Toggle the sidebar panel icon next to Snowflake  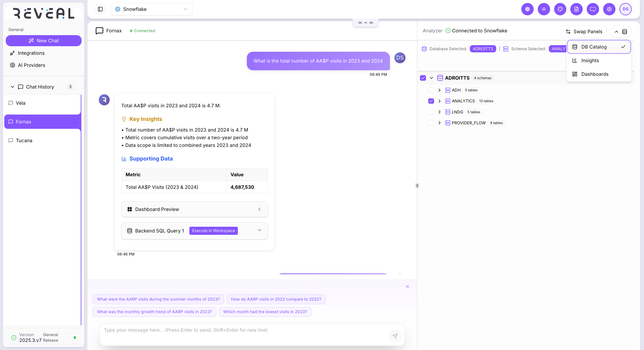pos(100,9)
